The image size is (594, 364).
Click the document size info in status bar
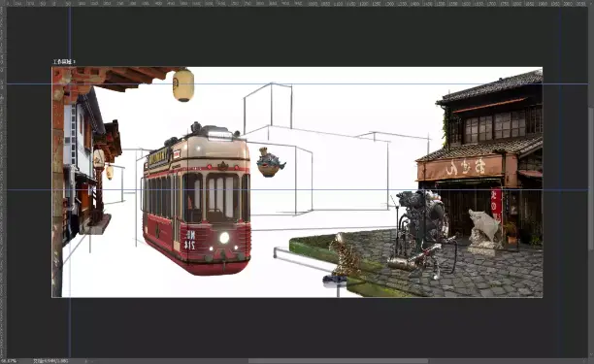coord(50,361)
